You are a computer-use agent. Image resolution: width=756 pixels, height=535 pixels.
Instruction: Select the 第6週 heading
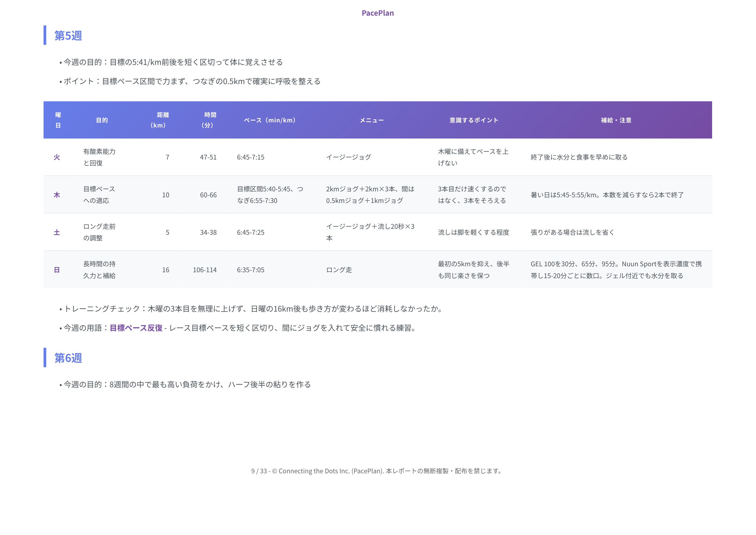coord(68,358)
